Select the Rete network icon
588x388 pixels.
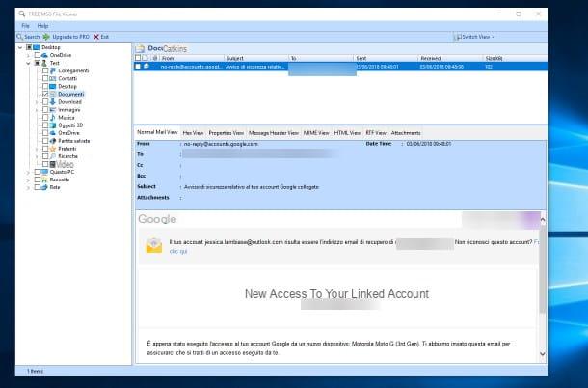click(x=44, y=187)
